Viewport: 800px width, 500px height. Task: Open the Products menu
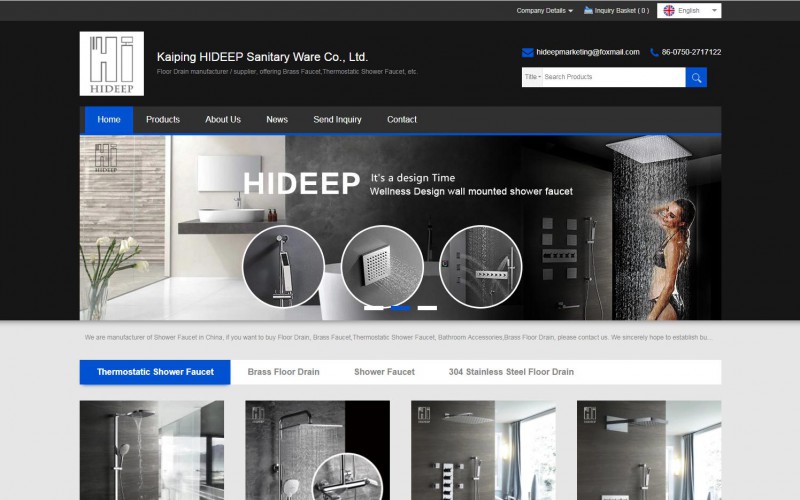point(163,120)
